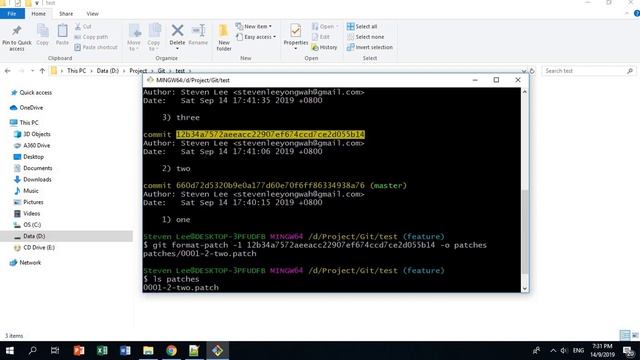Click the Copy icon in ribbon
The image size is (640, 360).
42,31
